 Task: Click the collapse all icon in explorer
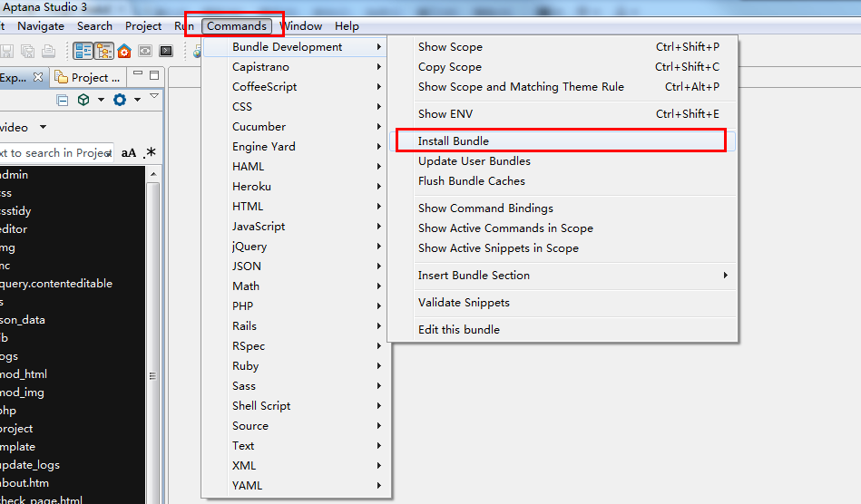pyautogui.click(x=63, y=100)
